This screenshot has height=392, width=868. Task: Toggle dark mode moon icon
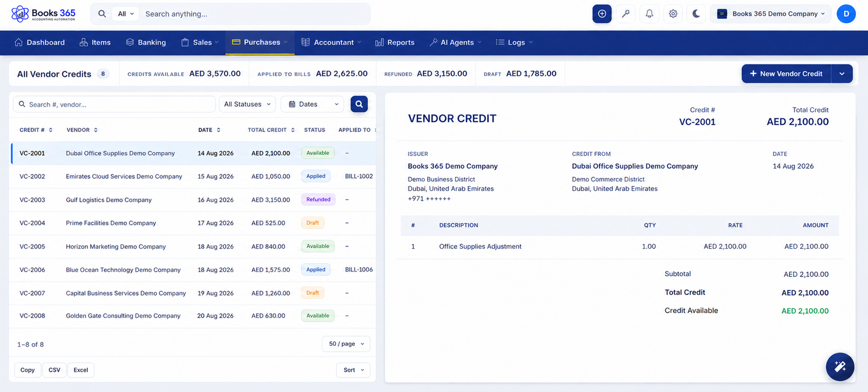tap(697, 14)
